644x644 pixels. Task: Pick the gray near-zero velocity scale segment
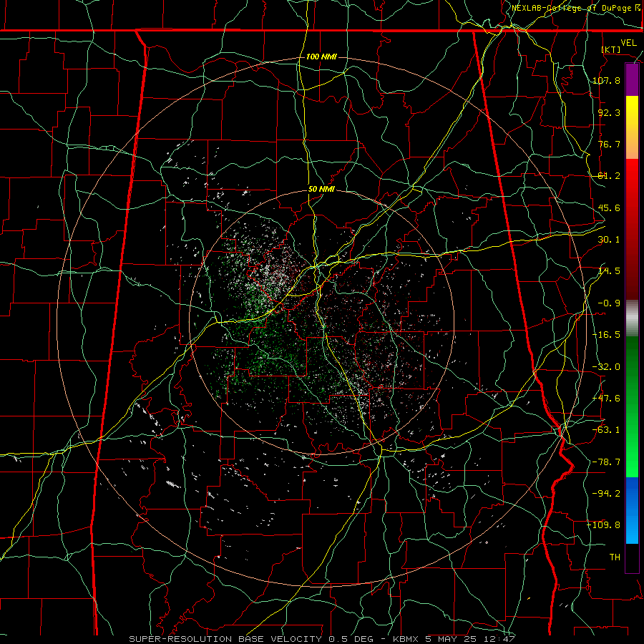(x=632, y=316)
